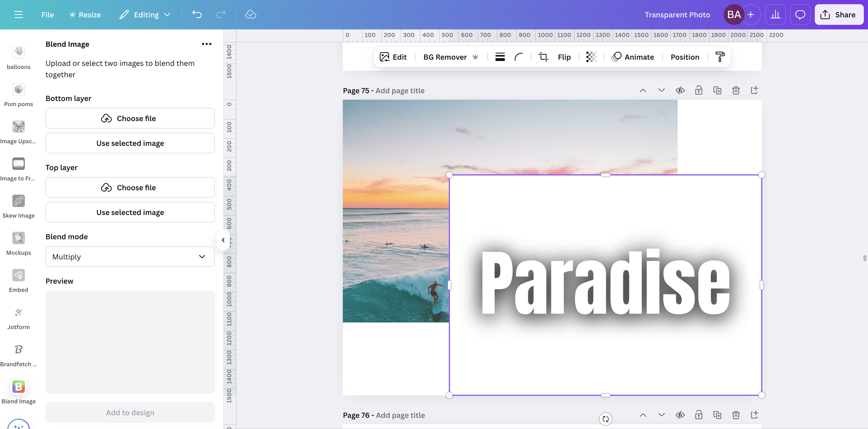The height and width of the screenshot is (429, 868).
Task: Hide Page 75 using eye icon
Action: coord(680,91)
